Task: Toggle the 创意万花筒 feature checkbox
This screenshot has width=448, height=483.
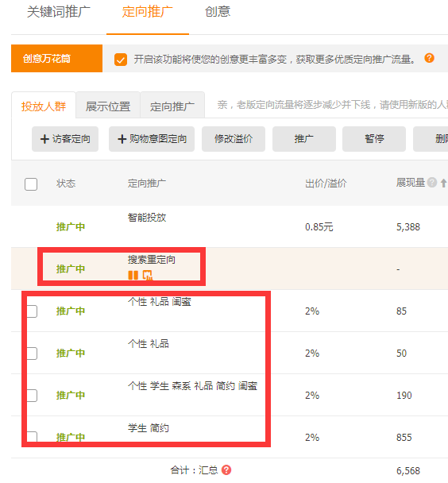Action: tap(121, 60)
